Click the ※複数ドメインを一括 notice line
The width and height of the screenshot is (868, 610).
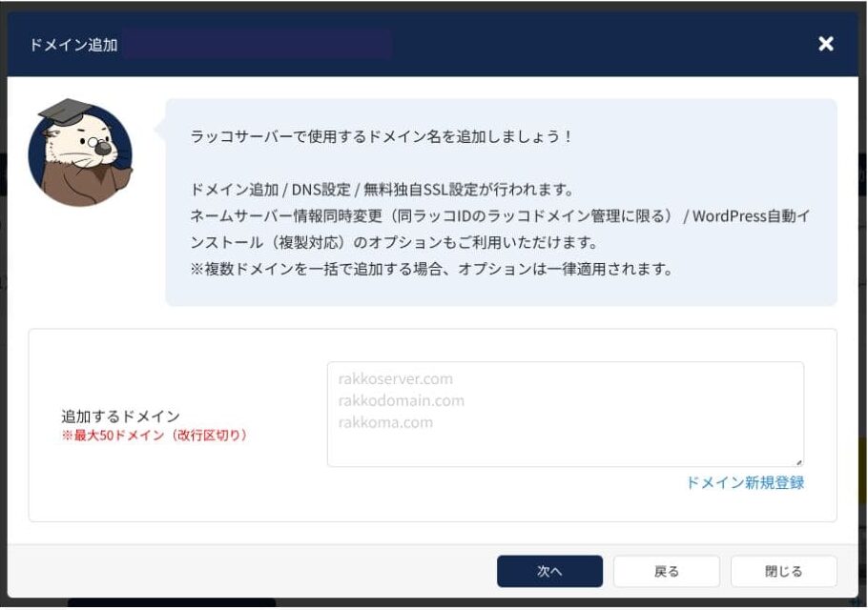coord(432,269)
